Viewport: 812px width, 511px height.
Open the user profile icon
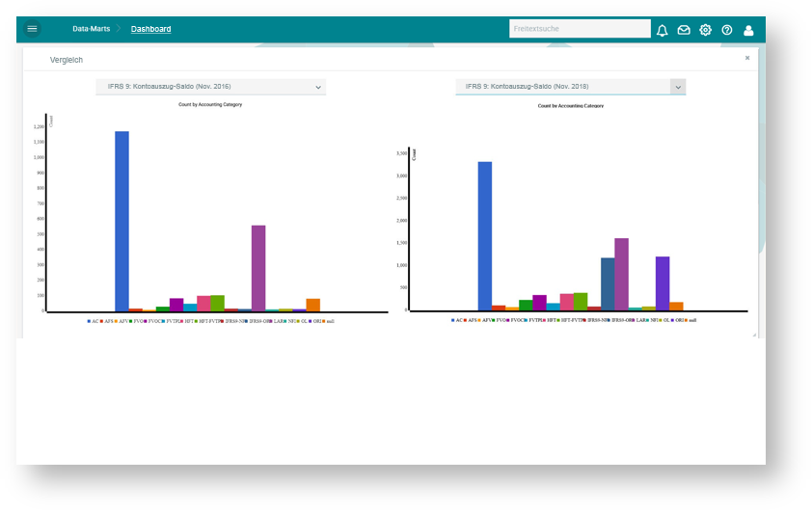point(748,30)
